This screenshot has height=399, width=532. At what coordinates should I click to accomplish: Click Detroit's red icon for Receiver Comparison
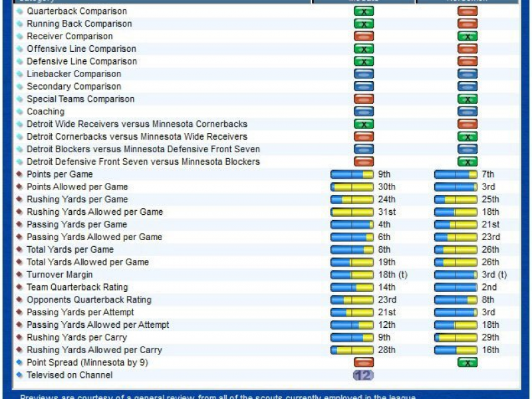pyautogui.click(x=364, y=37)
